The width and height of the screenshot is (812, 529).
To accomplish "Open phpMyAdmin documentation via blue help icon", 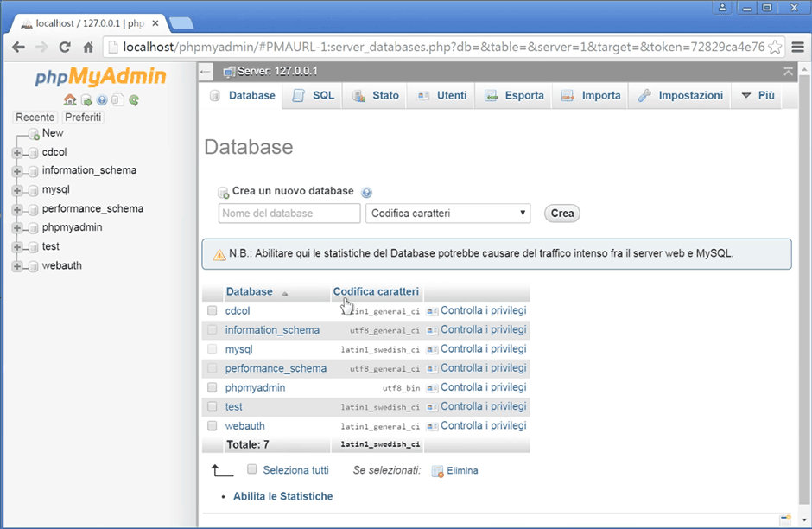I will 102,100.
